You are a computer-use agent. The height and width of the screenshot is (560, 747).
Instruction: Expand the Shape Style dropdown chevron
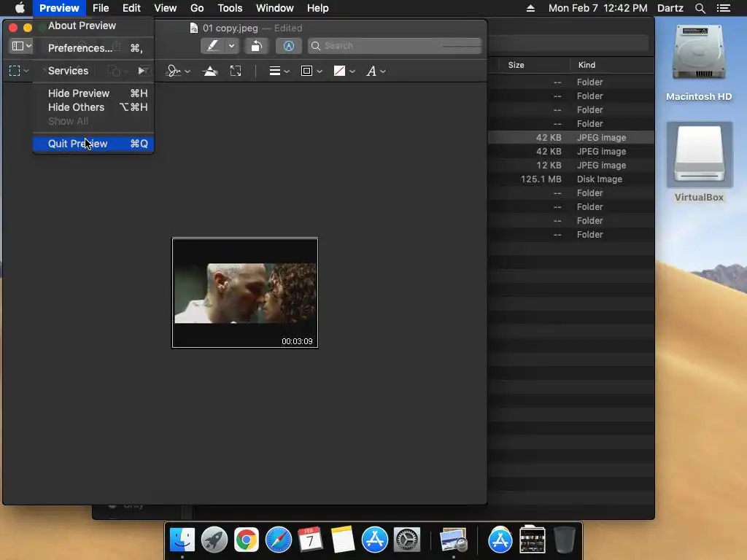(287, 71)
